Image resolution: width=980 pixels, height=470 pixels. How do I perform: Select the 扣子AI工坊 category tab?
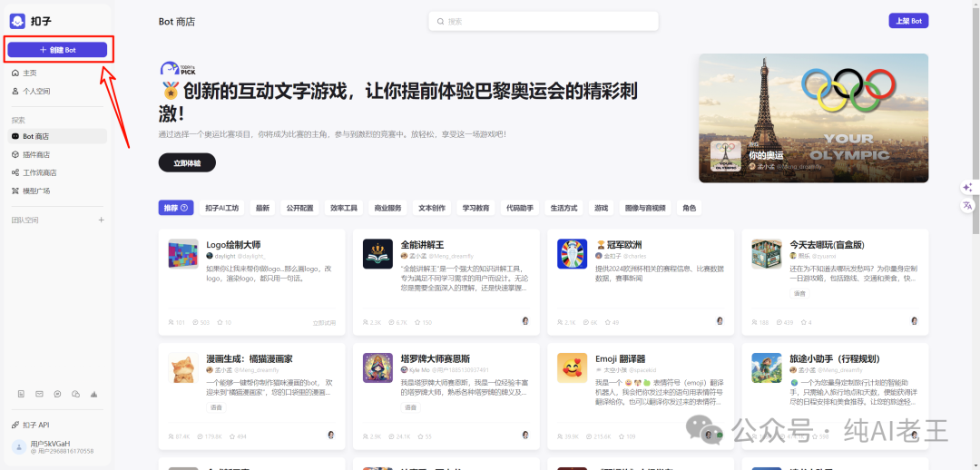tap(222, 208)
